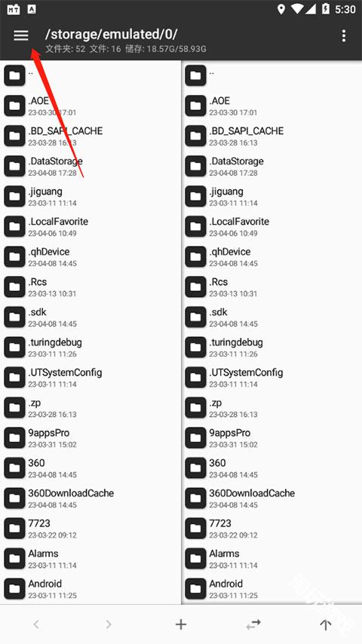Viewport: 362px width, 644px height.
Task: Open 7723 folder in left pane
Action: pyautogui.click(x=90, y=528)
